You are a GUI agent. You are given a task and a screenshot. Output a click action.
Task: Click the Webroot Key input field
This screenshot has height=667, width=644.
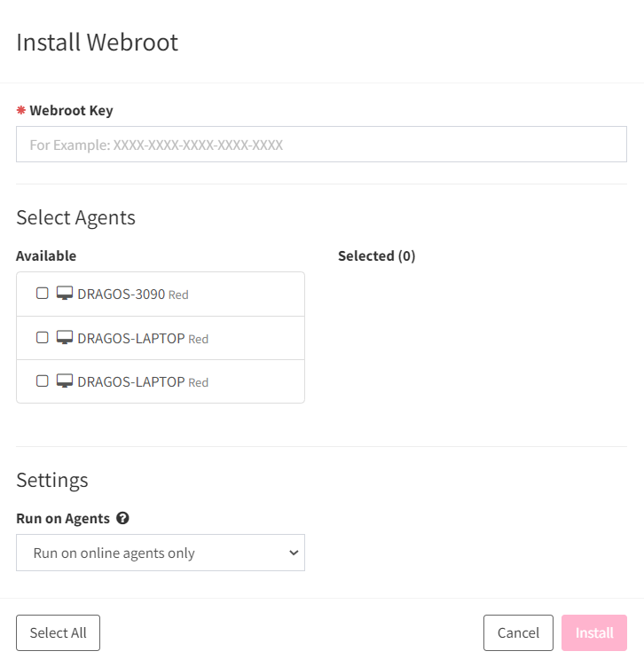click(321, 145)
